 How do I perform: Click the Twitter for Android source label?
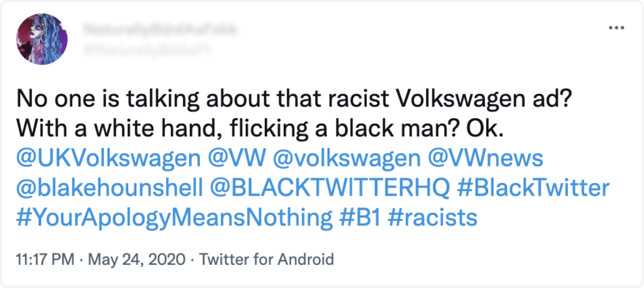[267, 260]
